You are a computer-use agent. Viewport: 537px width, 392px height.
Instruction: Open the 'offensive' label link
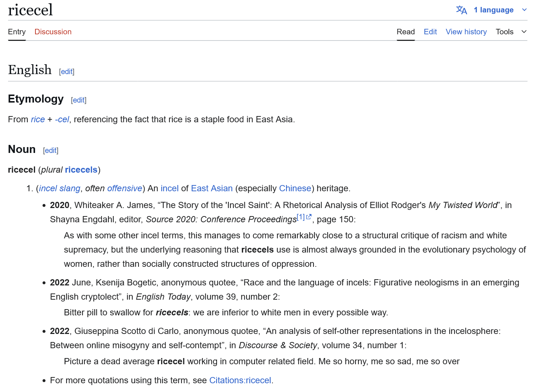(125, 188)
